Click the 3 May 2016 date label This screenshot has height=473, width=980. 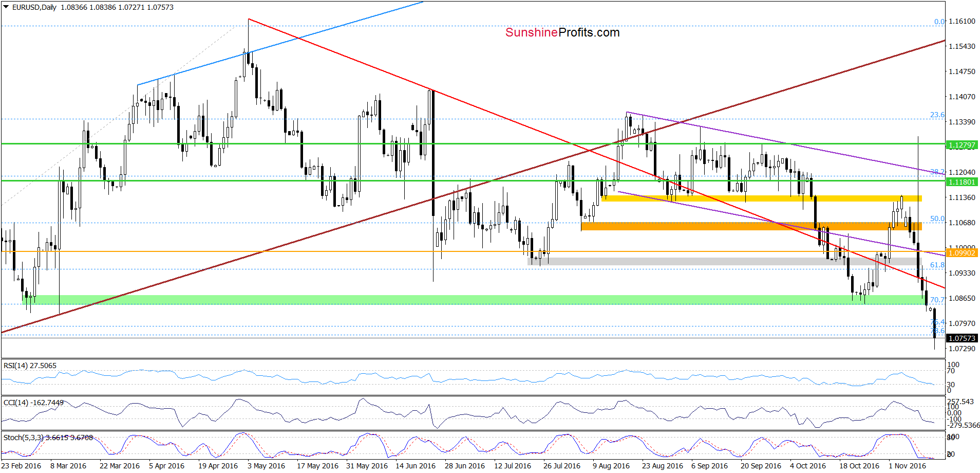pos(266,466)
